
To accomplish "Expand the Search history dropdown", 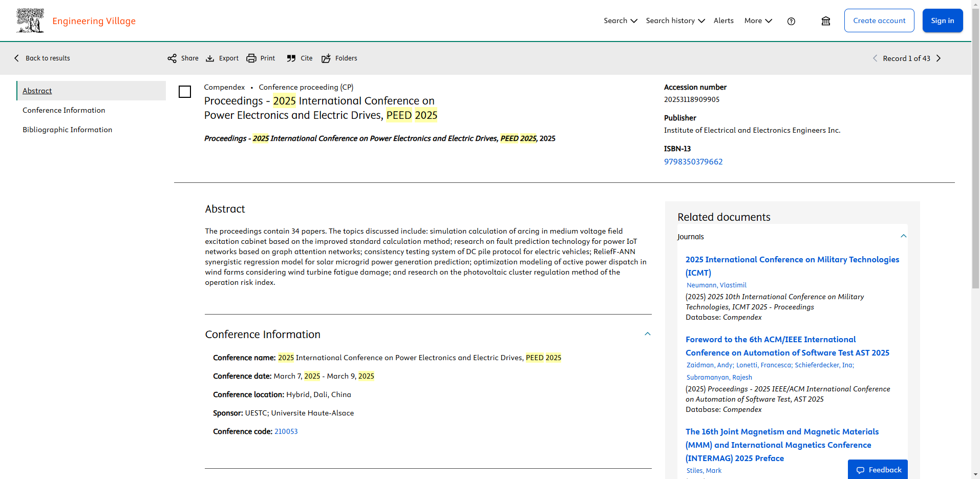I will 675,21.
